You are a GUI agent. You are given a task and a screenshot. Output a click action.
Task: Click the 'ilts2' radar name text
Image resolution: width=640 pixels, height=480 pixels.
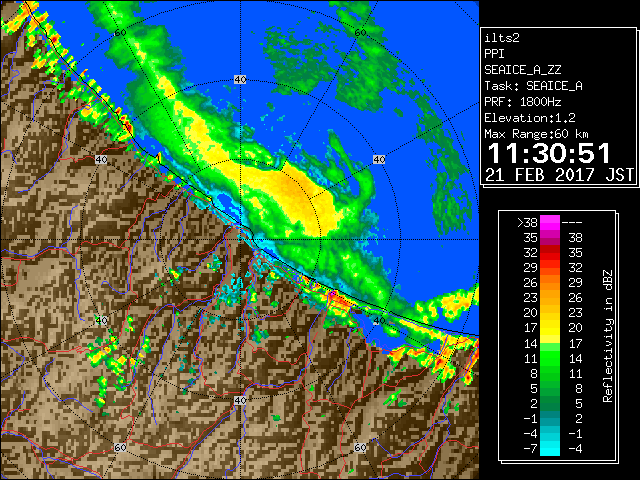pos(502,38)
